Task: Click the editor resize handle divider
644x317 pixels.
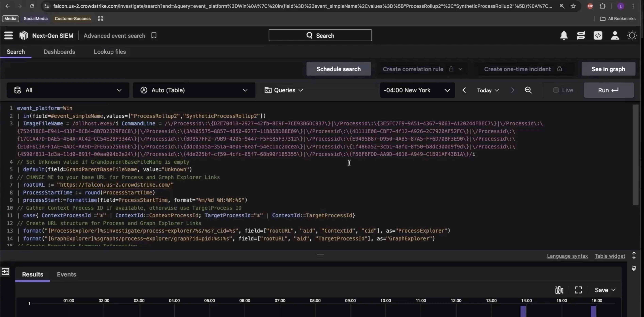Action: pos(320,256)
